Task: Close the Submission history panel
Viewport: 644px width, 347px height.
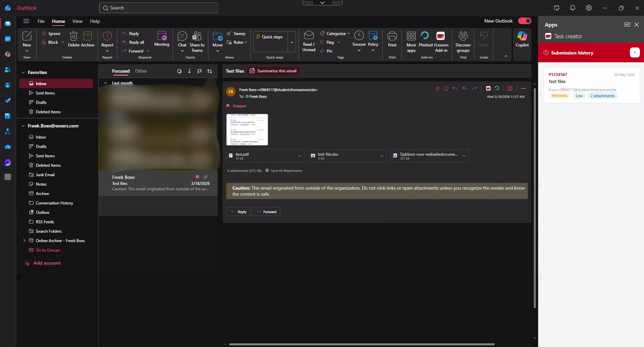Action: [635, 52]
